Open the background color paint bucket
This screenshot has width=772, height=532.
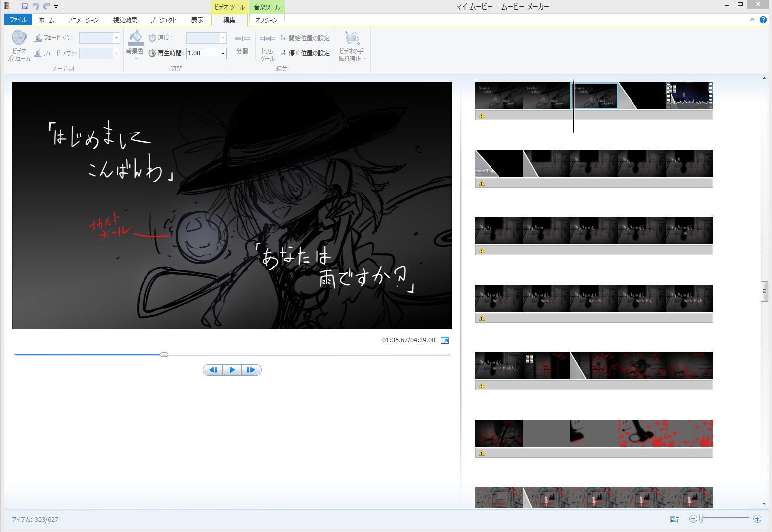136,38
